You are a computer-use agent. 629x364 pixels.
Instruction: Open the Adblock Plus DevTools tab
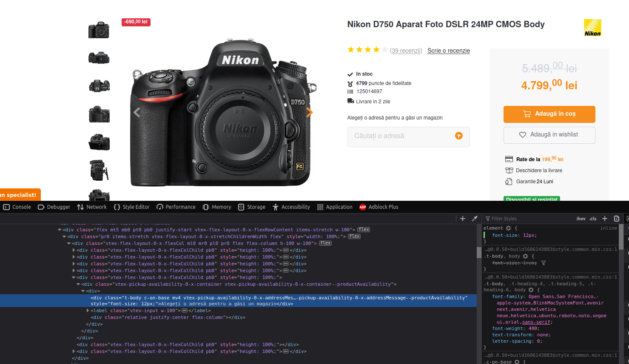(379, 207)
